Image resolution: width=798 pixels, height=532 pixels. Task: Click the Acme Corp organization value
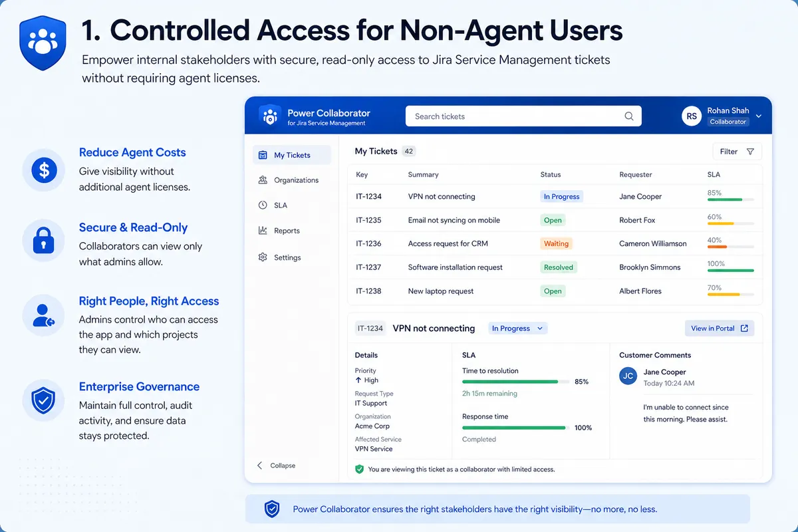click(372, 426)
